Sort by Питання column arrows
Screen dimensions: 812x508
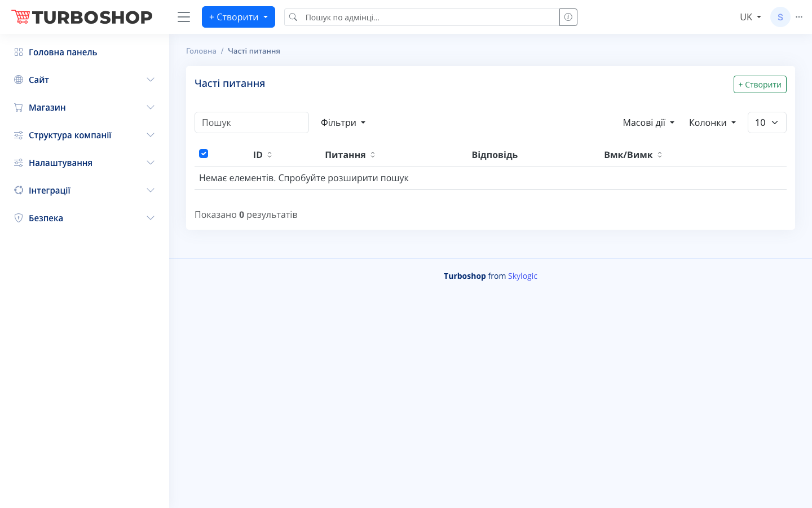373,155
